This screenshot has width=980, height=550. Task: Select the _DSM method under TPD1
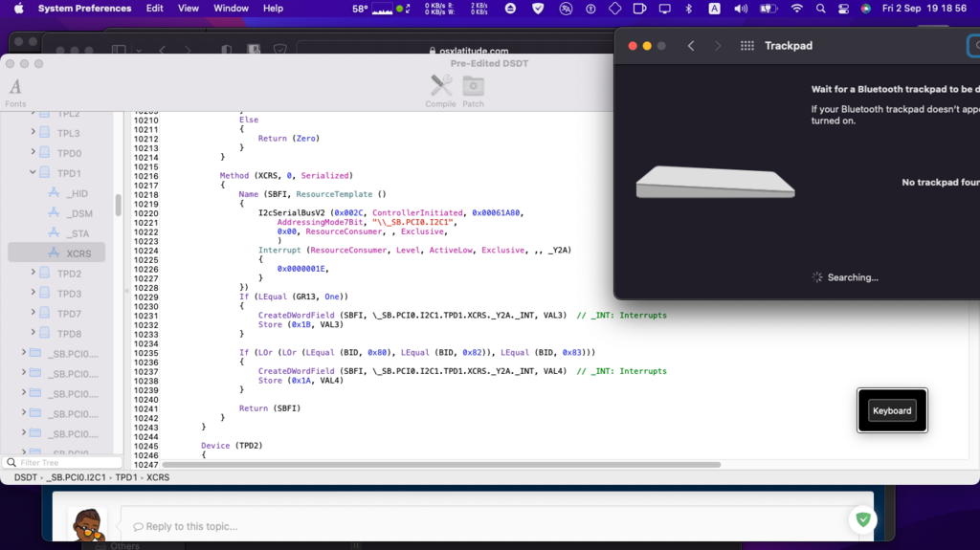coord(78,213)
